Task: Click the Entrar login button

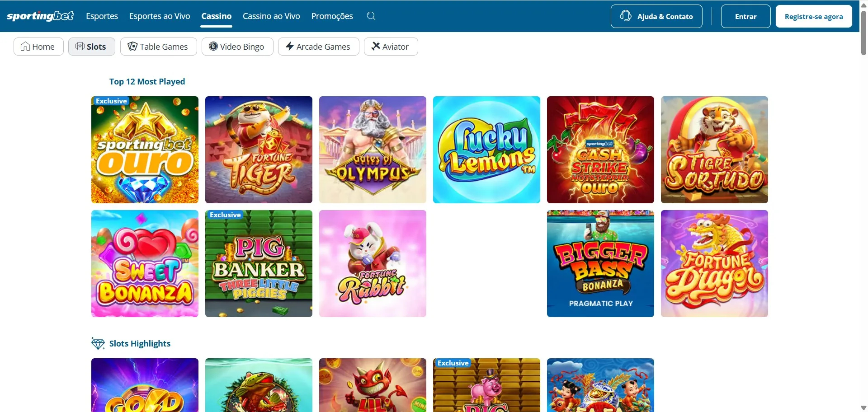Action: [745, 16]
